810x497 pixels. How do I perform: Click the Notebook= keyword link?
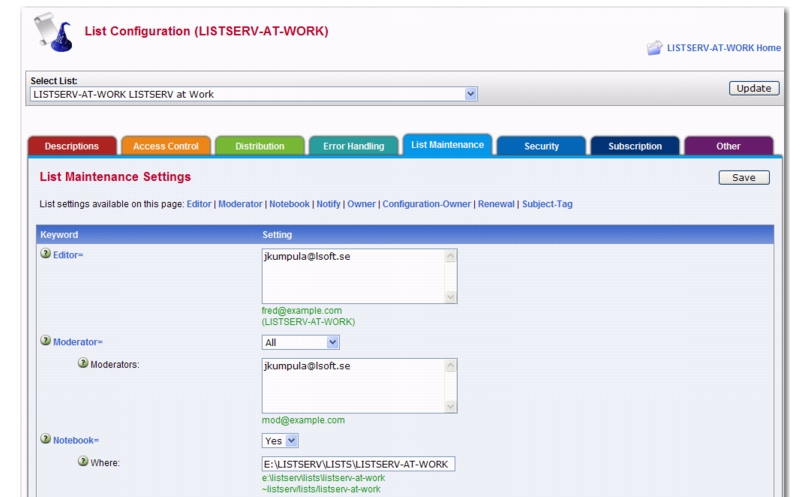(75, 440)
